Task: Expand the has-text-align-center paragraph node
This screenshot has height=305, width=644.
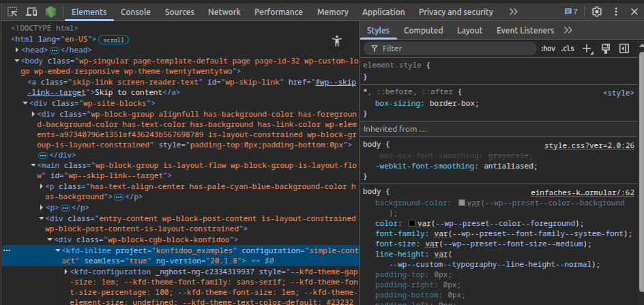Action: point(42,187)
